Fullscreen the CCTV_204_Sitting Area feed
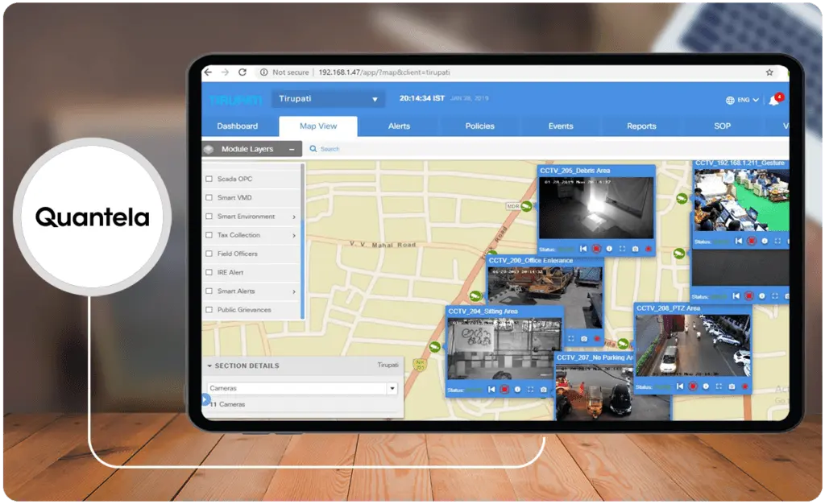The image size is (825, 504). click(x=530, y=390)
